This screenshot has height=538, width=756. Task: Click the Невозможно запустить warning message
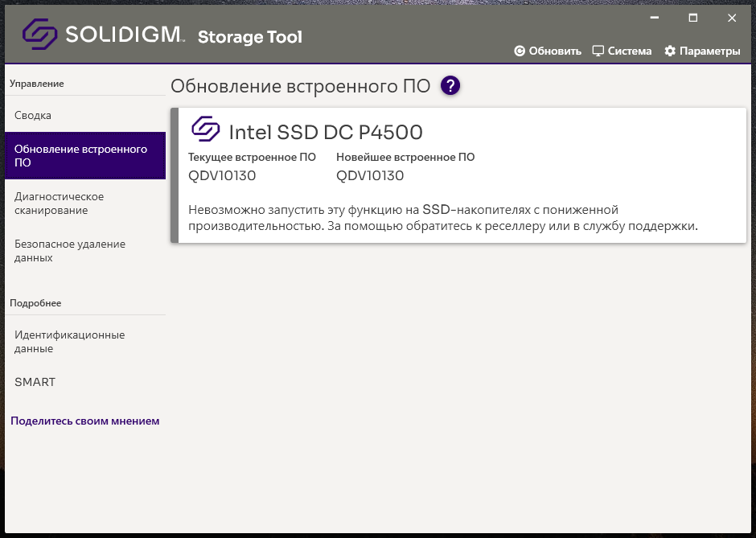point(442,218)
